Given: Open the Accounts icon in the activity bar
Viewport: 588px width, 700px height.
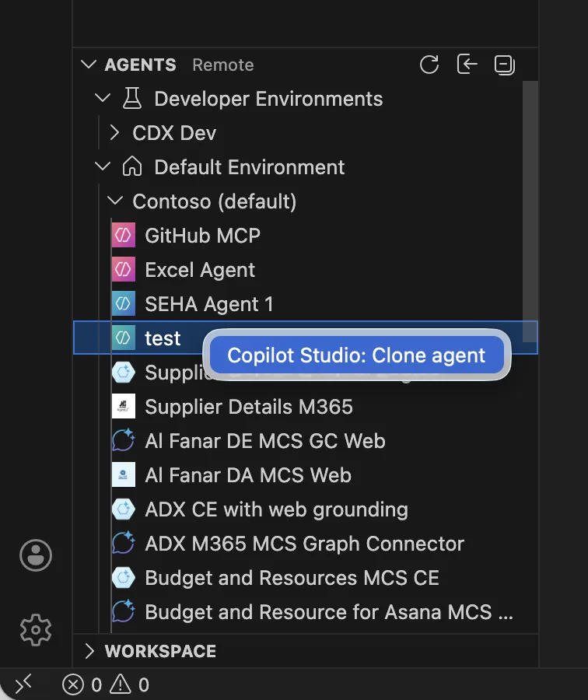Looking at the screenshot, I should click(35, 555).
